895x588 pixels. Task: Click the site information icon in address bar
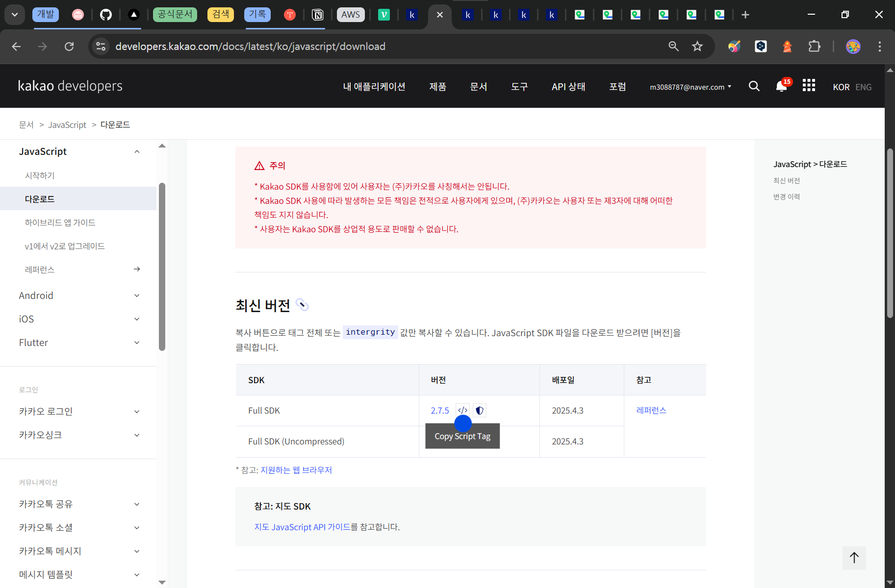(x=101, y=46)
